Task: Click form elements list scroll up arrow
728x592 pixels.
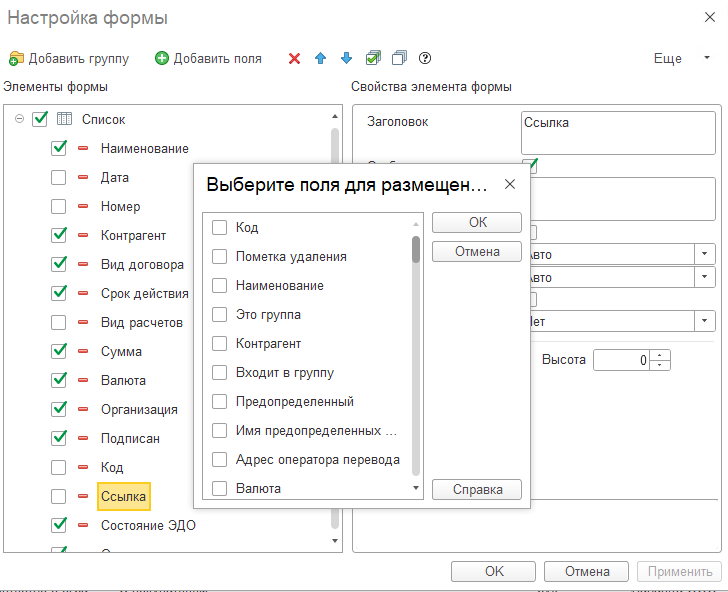Action: click(x=335, y=116)
